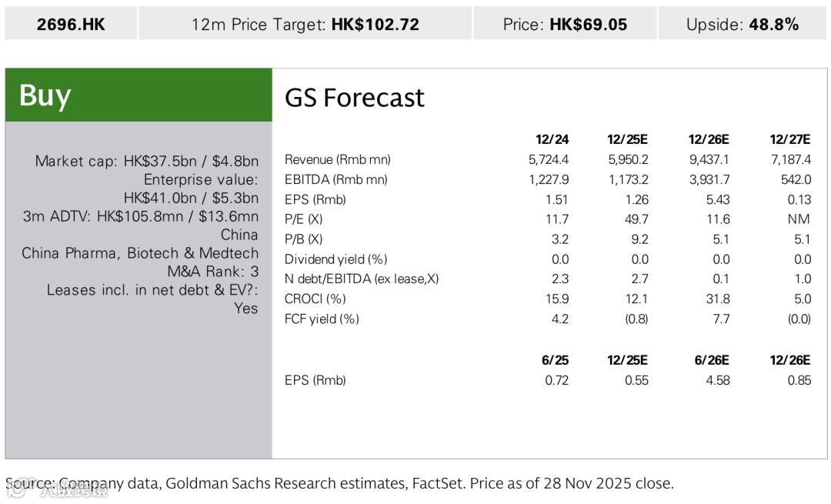Select the 12/27E column header

tap(789, 139)
